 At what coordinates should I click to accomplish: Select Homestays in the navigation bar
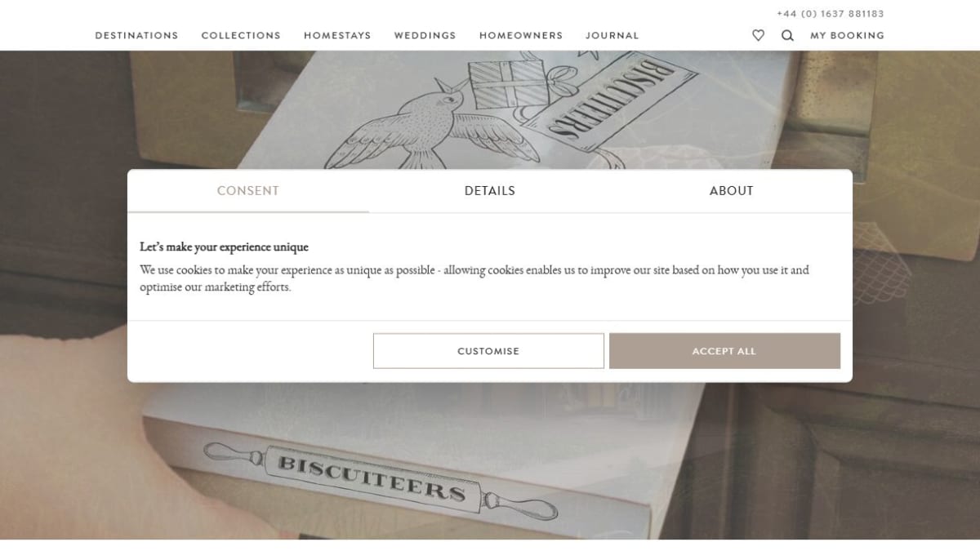(x=337, y=36)
